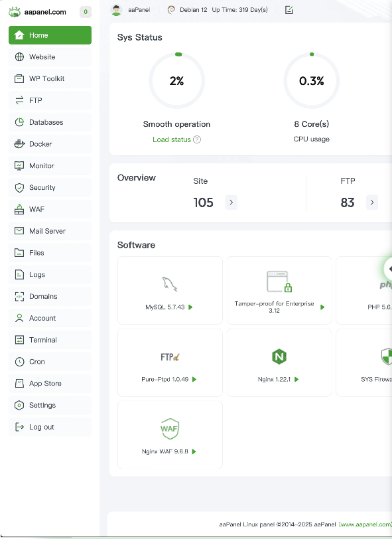
Task: Click the FTP transfer arrows icon
Action: click(19, 100)
